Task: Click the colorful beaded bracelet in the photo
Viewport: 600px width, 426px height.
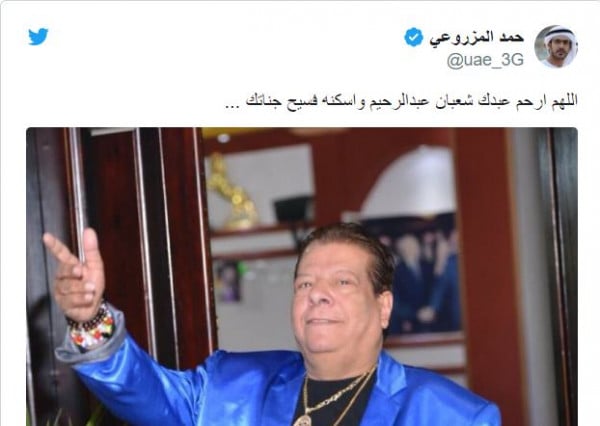Action: [92, 326]
